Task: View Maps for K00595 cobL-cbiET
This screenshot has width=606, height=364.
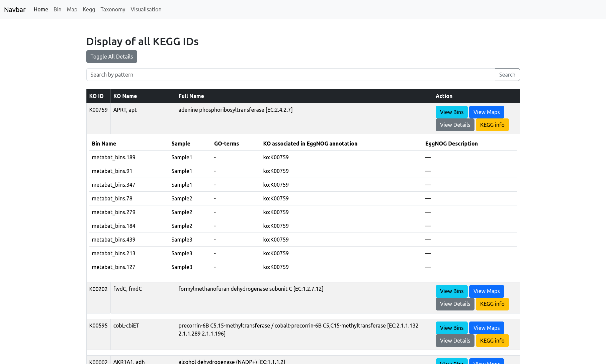Action: (486, 328)
